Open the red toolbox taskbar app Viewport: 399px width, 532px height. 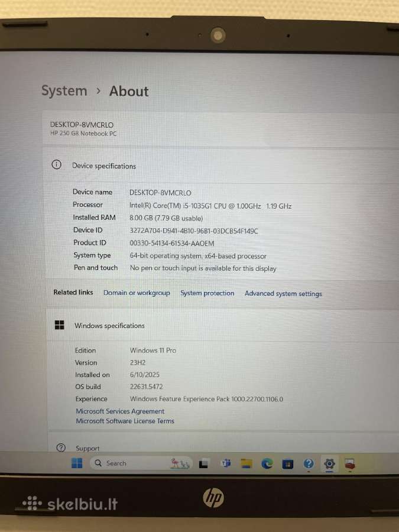click(350, 464)
